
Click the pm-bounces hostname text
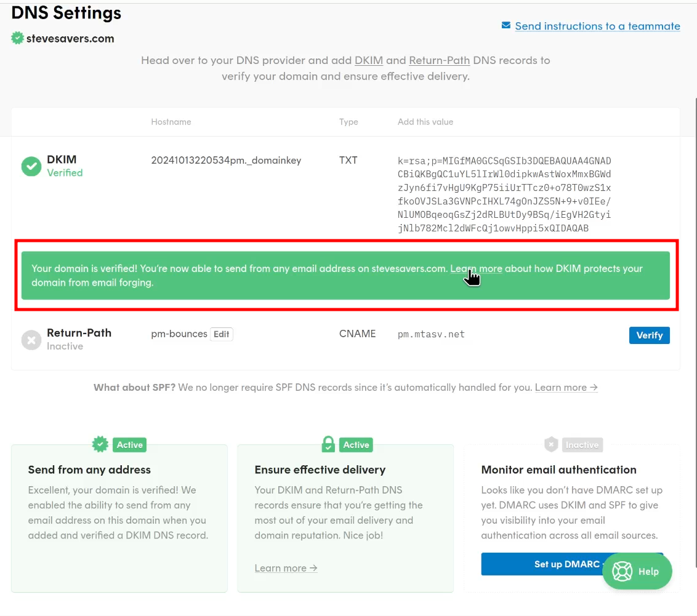pos(179,334)
